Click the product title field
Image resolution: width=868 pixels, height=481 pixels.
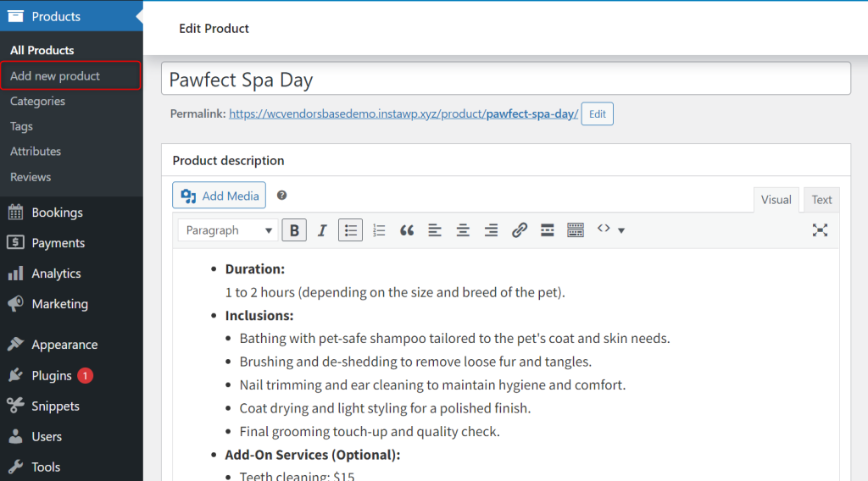(506, 79)
